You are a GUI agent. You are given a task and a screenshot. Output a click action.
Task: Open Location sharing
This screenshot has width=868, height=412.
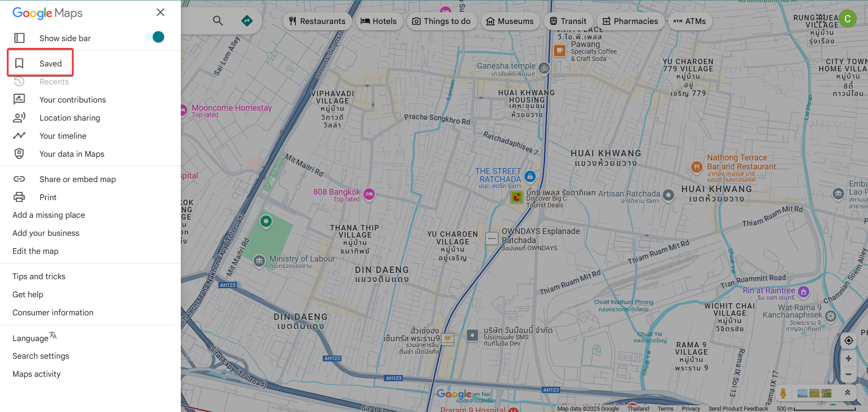70,118
